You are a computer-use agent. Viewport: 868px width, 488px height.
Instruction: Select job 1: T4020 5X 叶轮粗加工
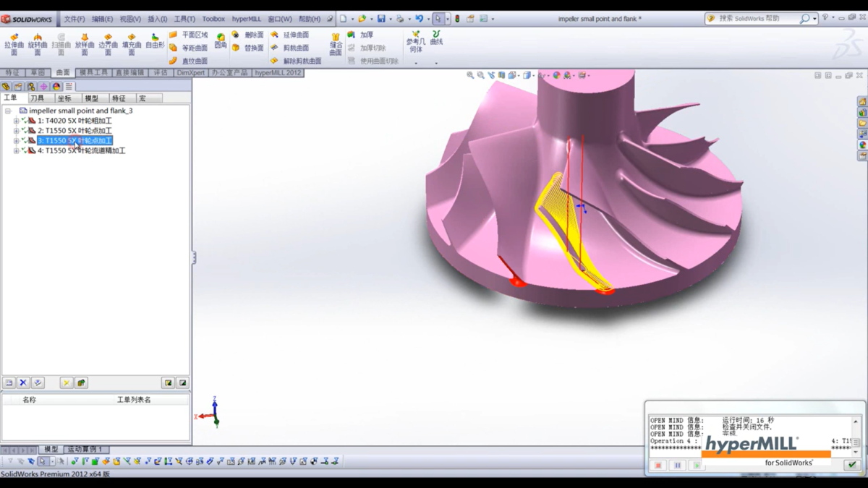75,121
